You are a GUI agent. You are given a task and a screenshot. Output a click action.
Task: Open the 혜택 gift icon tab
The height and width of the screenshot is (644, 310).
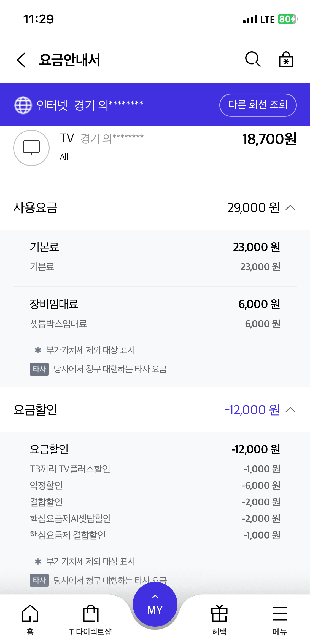pos(219,618)
